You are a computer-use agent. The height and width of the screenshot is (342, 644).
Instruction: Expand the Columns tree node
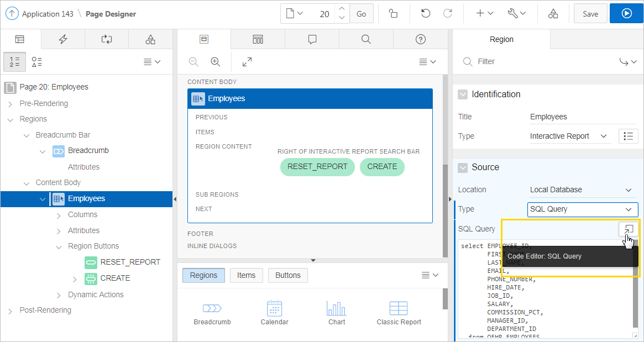pos(59,215)
